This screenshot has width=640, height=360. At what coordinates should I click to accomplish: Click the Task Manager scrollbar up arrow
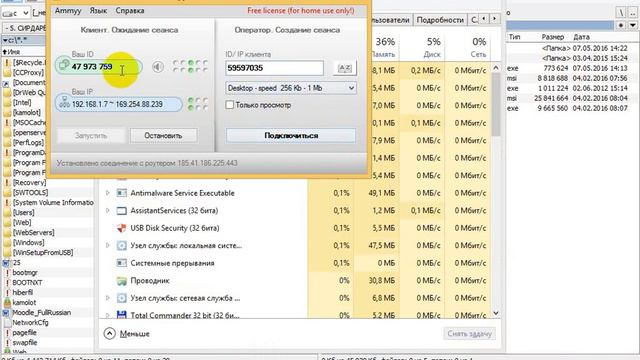point(496,68)
